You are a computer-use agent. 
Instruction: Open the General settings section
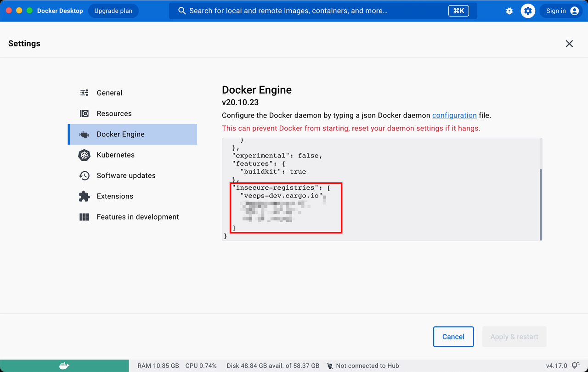132,93
